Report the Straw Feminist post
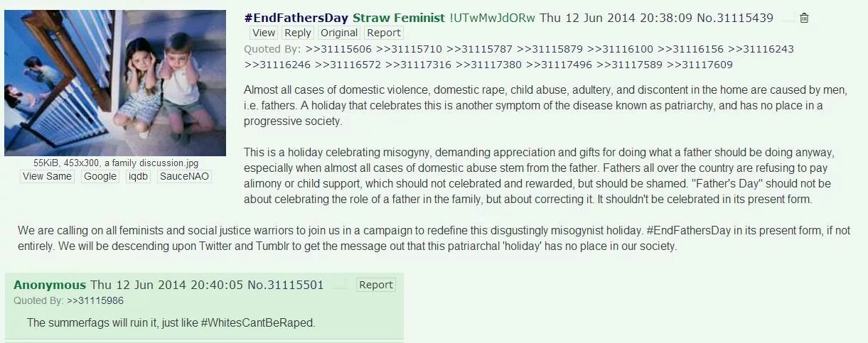Viewport: 868px width, 343px height. coord(384,33)
